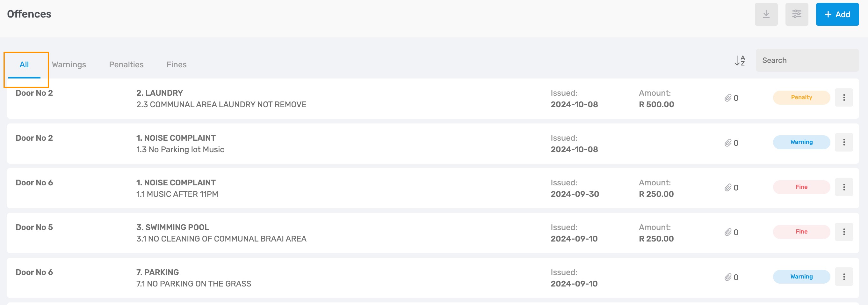Open three-dot menu for Parking warning

click(x=844, y=277)
